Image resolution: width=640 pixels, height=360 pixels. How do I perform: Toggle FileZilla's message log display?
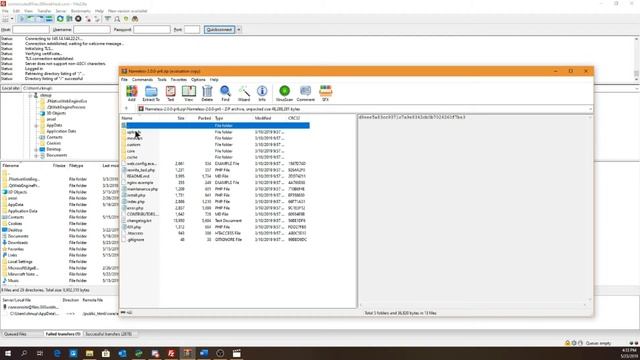click(x=22, y=19)
